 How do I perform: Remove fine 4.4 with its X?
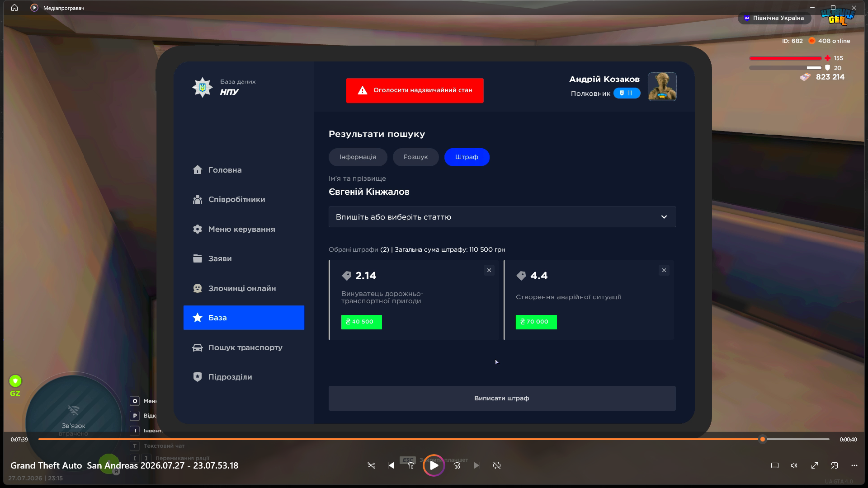(664, 270)
